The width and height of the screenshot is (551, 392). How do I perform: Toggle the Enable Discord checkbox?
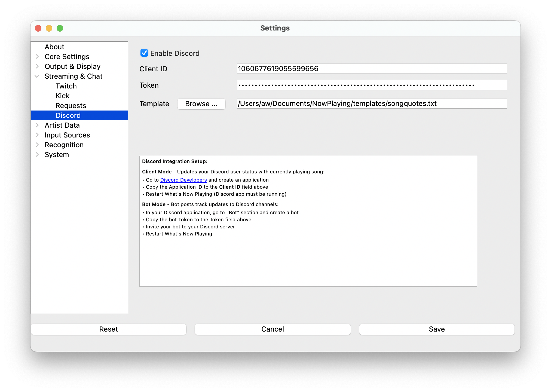[x=144, y=53]
